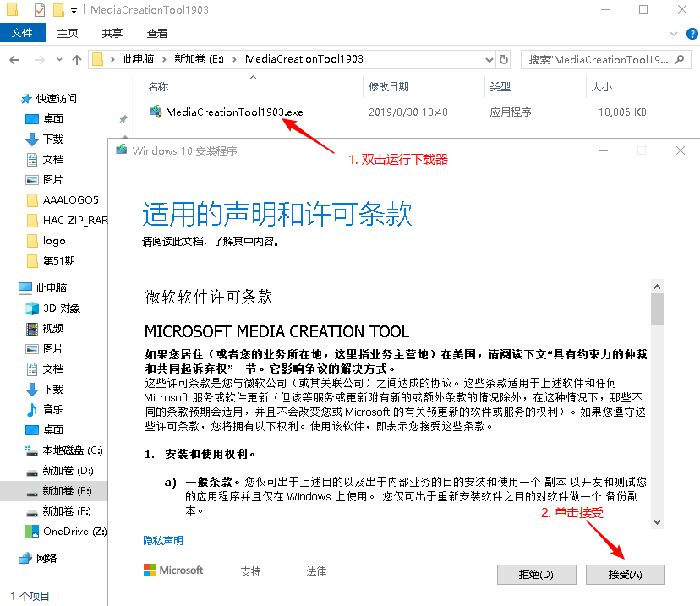Open Downloads arrow icon under Quick Access
Viewport: 700px width, 606px height.
pyautogui.click(x=32, y=139)
